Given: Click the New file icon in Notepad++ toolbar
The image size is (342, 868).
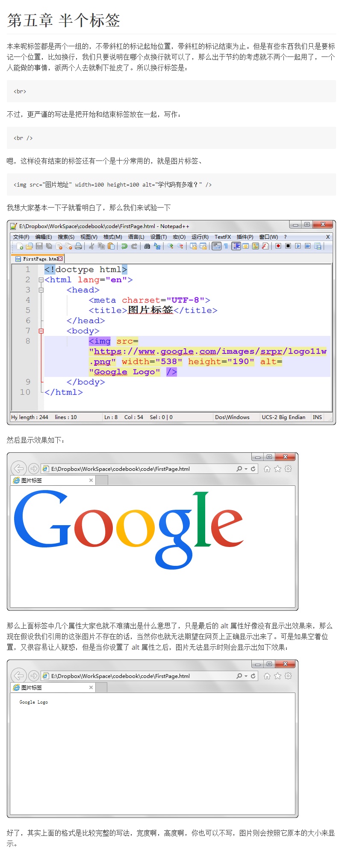Looking at the screenshot, I should pyautogui.click(x=20, y=246).
